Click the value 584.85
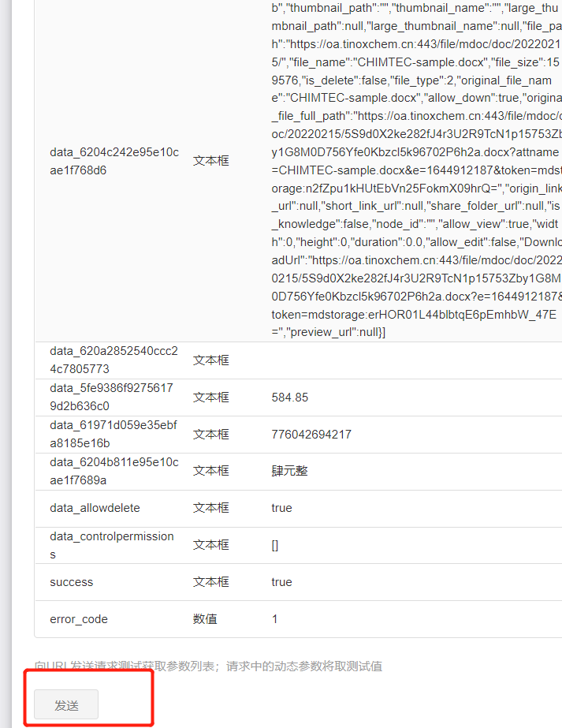This screenshot has height=728, width=562. pos(289,398)
